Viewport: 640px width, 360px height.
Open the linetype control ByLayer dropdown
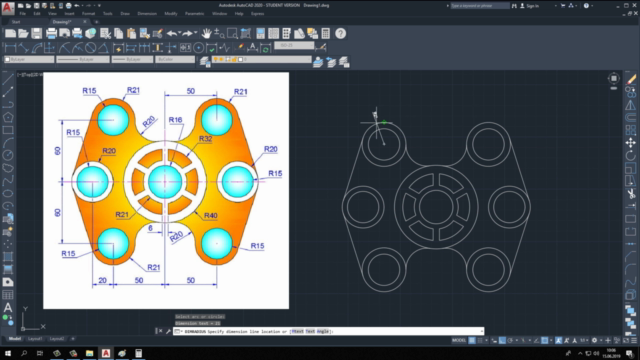[x=83, y=60]
